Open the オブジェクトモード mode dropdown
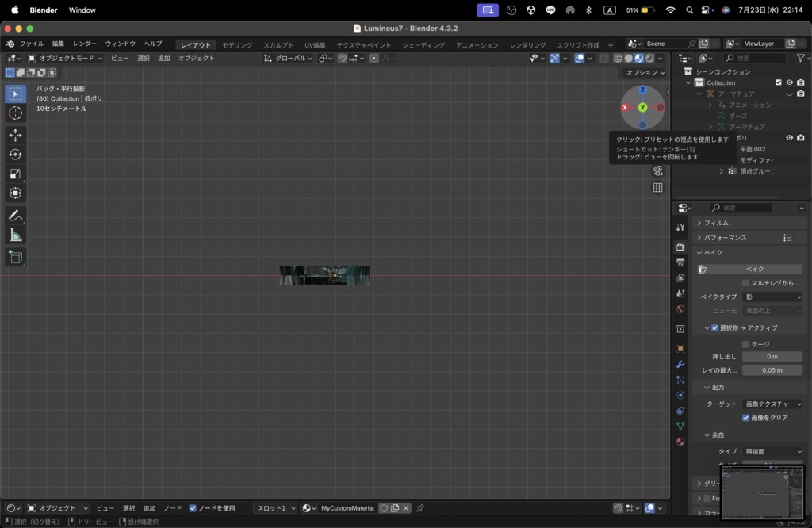Image resolution: width=812 pixels, height=528 pixels. [x=65, y=58]
